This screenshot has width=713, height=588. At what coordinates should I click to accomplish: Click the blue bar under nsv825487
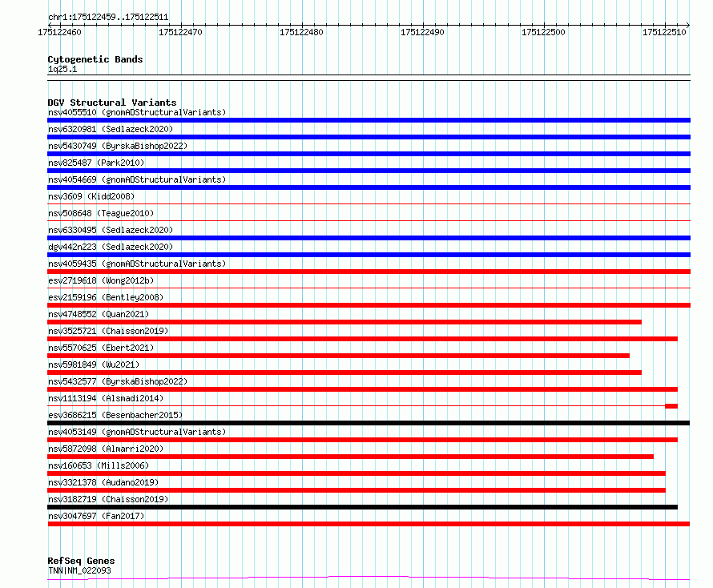pos(369,171)
